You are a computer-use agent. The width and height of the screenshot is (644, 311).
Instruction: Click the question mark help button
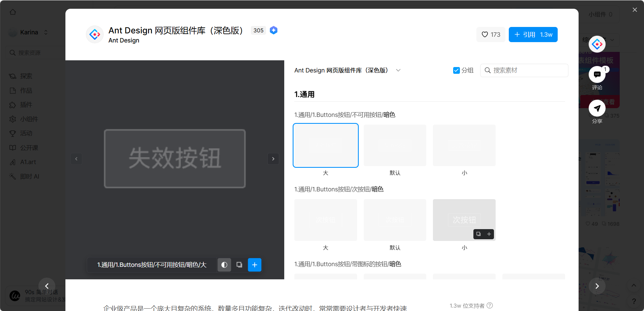click(x=634, y=301)
